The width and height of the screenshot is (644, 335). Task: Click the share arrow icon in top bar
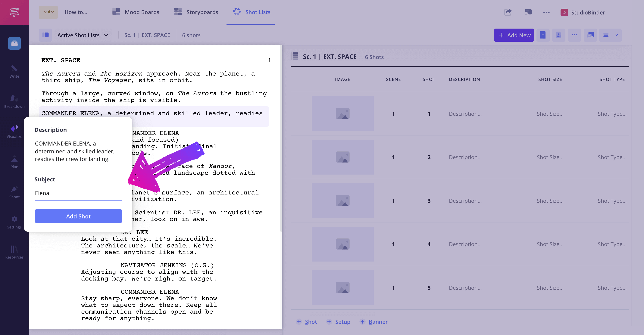point(508,12)
